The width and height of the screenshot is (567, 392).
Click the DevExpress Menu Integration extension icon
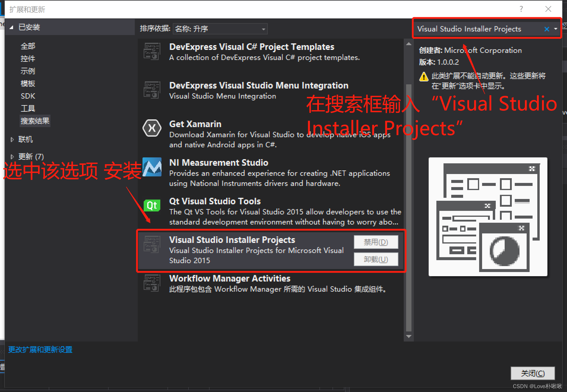pyautogui.click(x=152, y=90)
